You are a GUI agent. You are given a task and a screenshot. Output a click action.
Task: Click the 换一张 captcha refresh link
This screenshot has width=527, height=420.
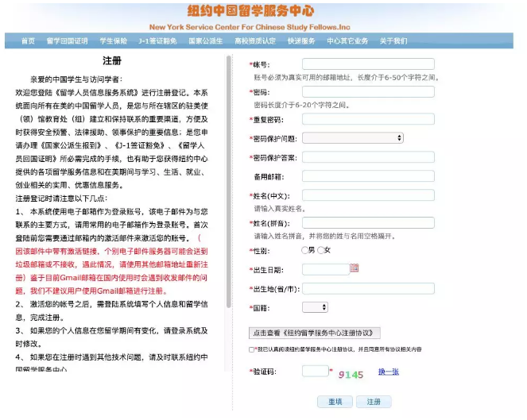coord(389,372)
